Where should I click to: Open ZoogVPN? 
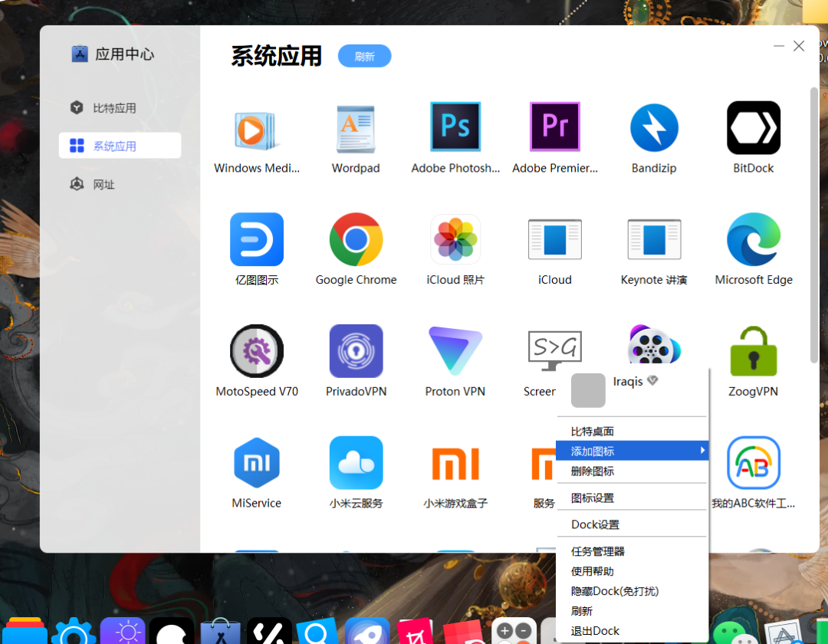[754, 350]
